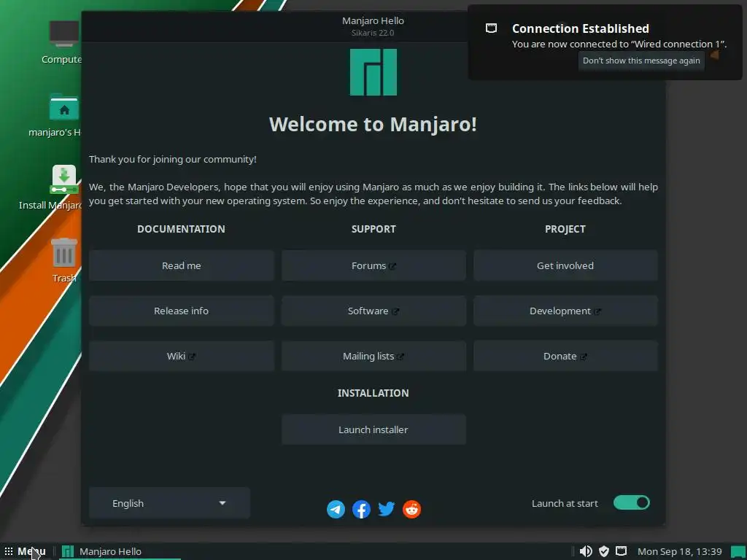Open the Forums button

[x=373, y=265]
